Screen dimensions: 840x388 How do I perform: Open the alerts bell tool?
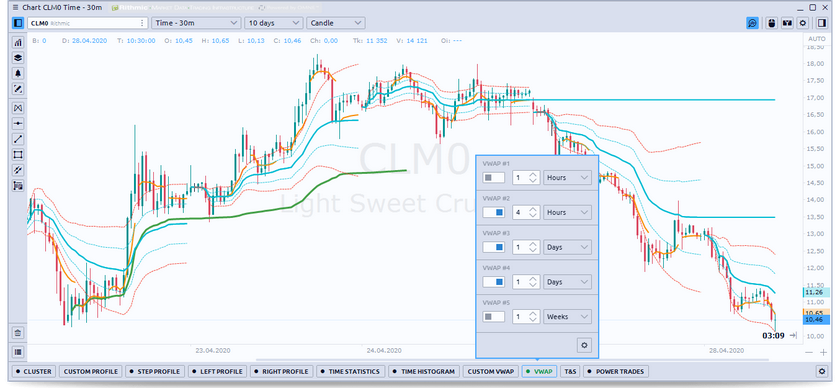(18, 73)
